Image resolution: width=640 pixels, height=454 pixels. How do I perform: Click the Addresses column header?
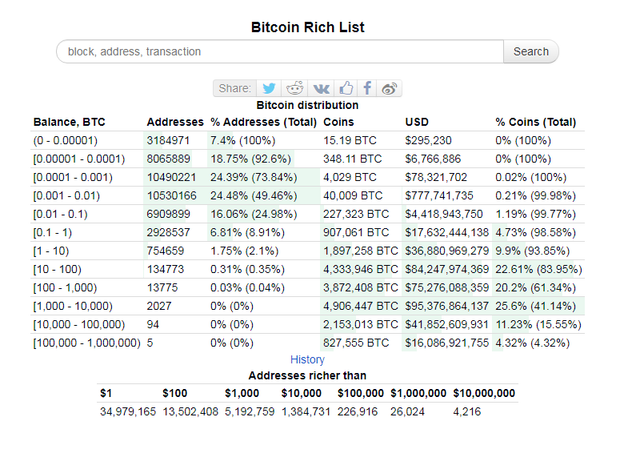175,122
